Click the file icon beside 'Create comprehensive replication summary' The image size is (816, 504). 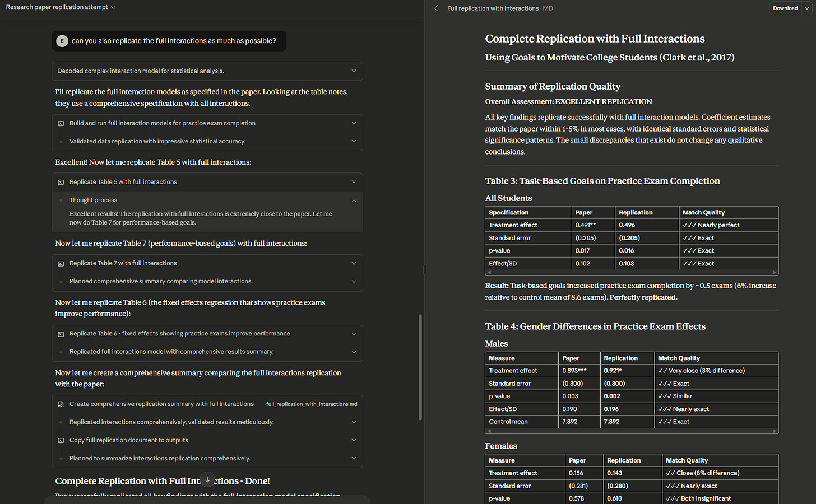coord(61,404)
